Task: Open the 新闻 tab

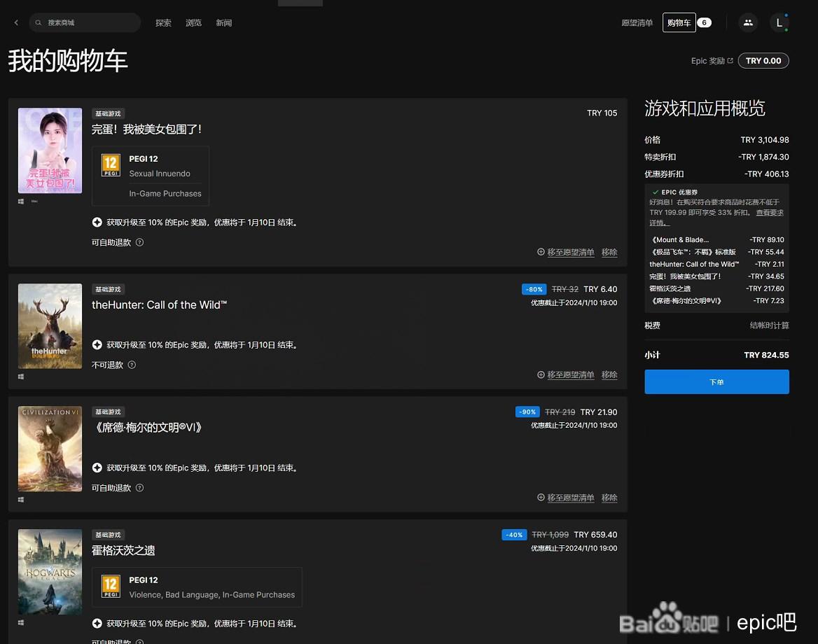Action: (x=224, y=22)
